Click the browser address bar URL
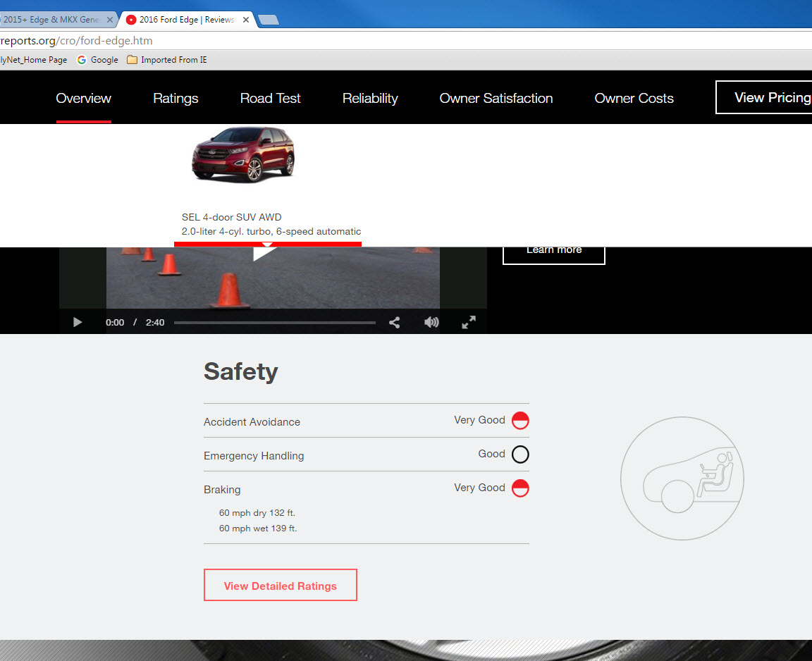812x661 pixels. [x=77, y=40]
